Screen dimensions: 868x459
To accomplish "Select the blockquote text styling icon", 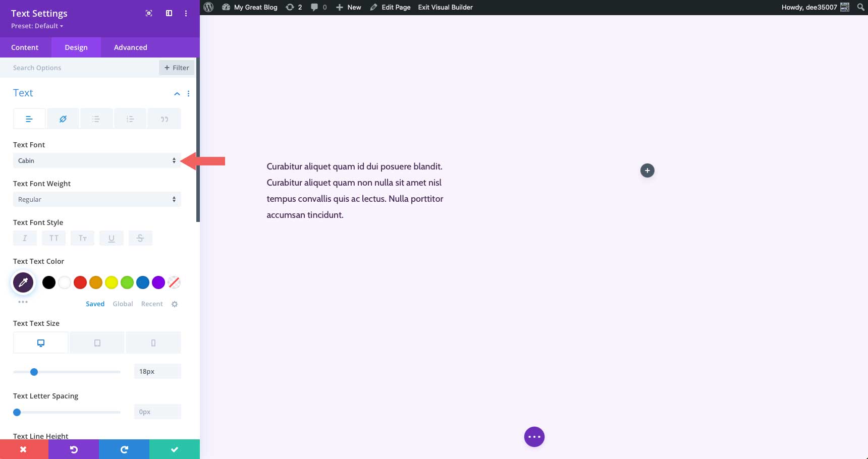I will click(164, 119).
